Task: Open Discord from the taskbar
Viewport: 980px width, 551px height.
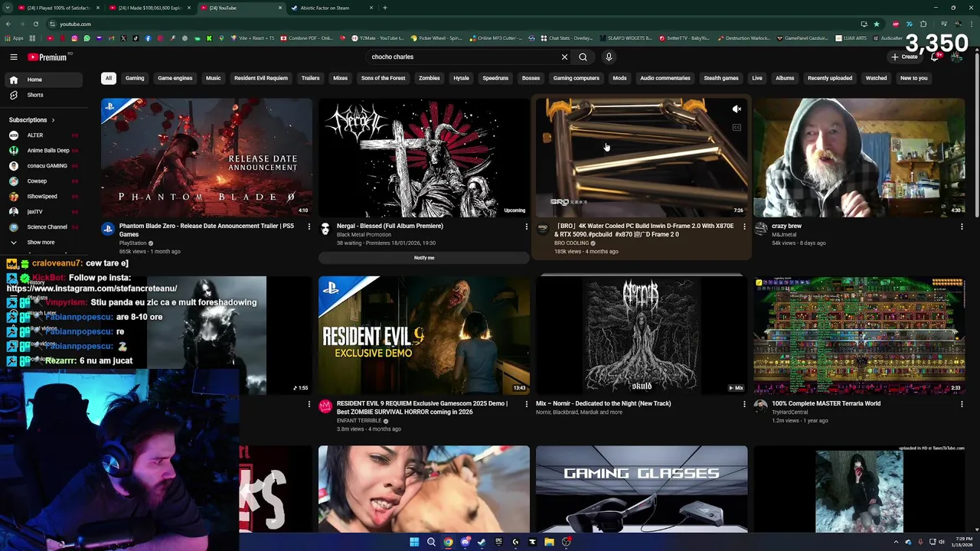Action: (465, 542)
